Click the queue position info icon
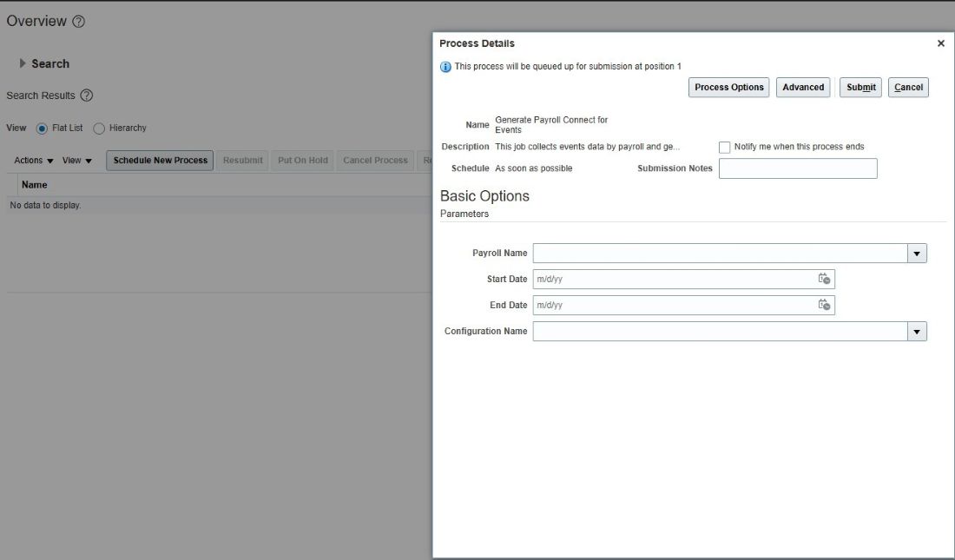Viewport: 955px width, 560px height. coord(445,66)
